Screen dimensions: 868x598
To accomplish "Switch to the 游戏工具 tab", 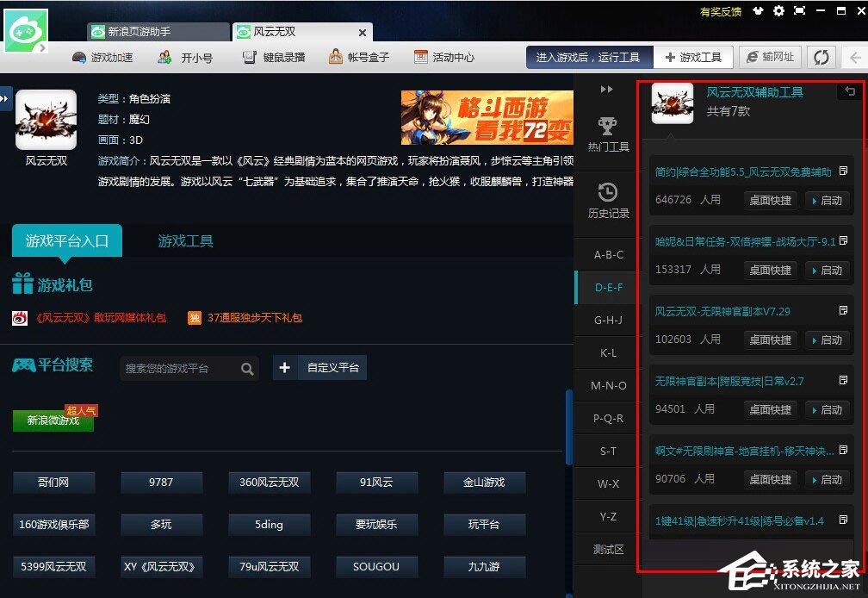I will tap(184, 241).
